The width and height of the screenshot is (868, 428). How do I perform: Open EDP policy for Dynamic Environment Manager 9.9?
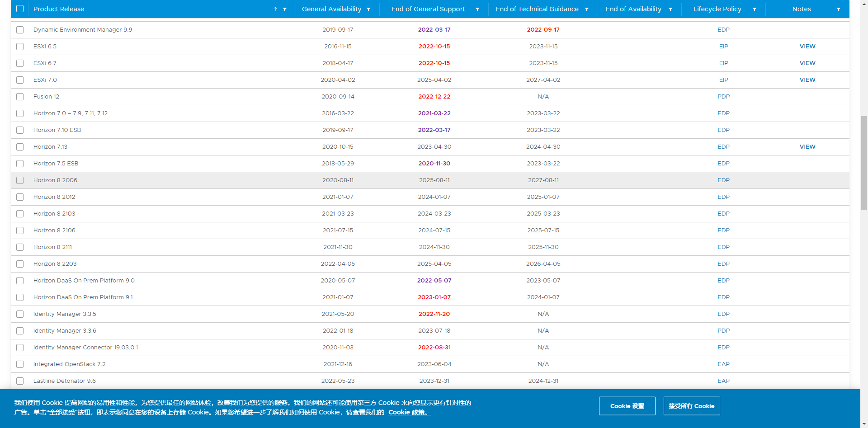point(724,30)
